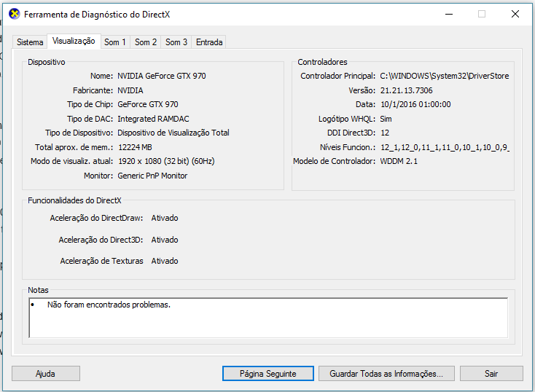Click the Níveis Funcion. value text
The width and height of the screenshot is (535, 392).
point(444,147)
